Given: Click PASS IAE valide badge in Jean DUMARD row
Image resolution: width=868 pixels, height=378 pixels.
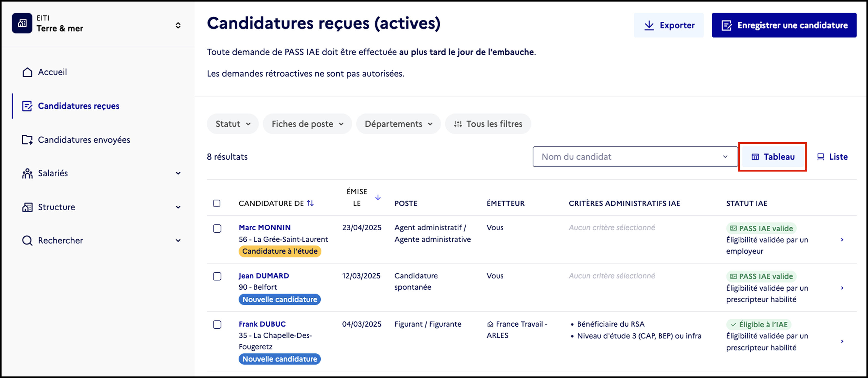Looking at the screenshot, I should (761, 277).
